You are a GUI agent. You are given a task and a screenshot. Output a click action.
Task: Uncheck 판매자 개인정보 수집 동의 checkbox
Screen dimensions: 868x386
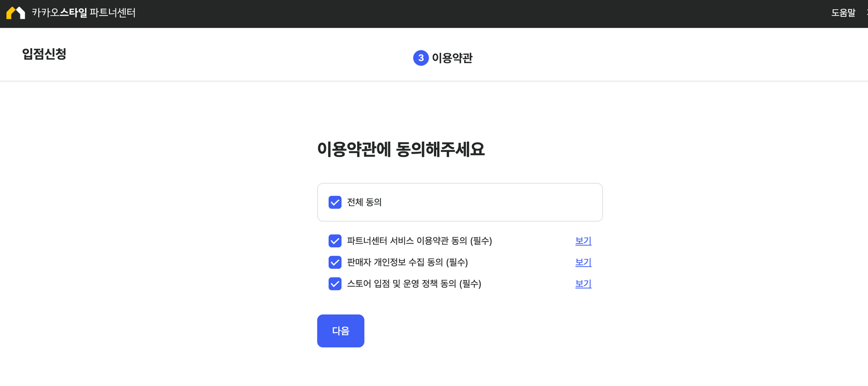coord(335,262)
